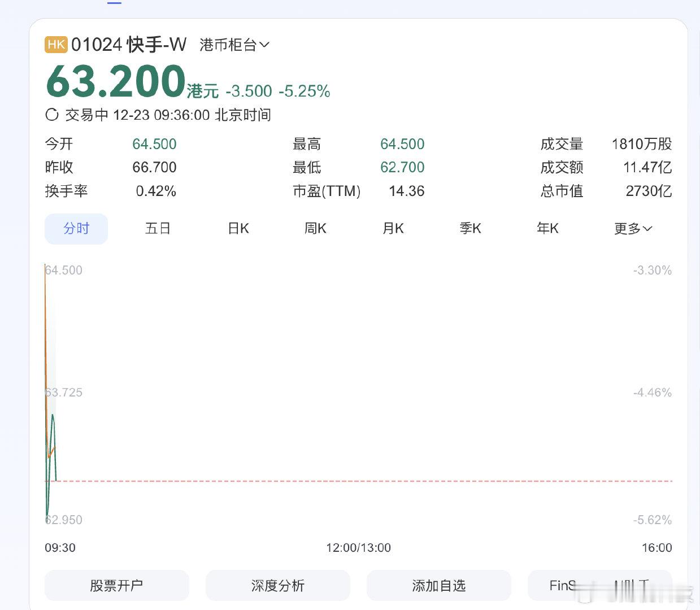This screenshot has height=610, width=700.
Task: Expand the 更多 chart period dropdown
Action: pos(633,229)
